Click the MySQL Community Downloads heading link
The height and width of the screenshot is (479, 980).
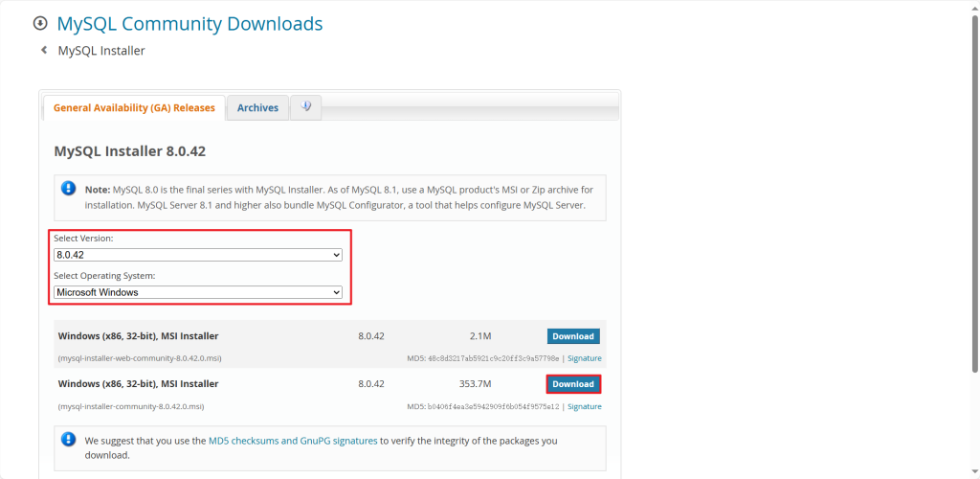click(189, 24)
